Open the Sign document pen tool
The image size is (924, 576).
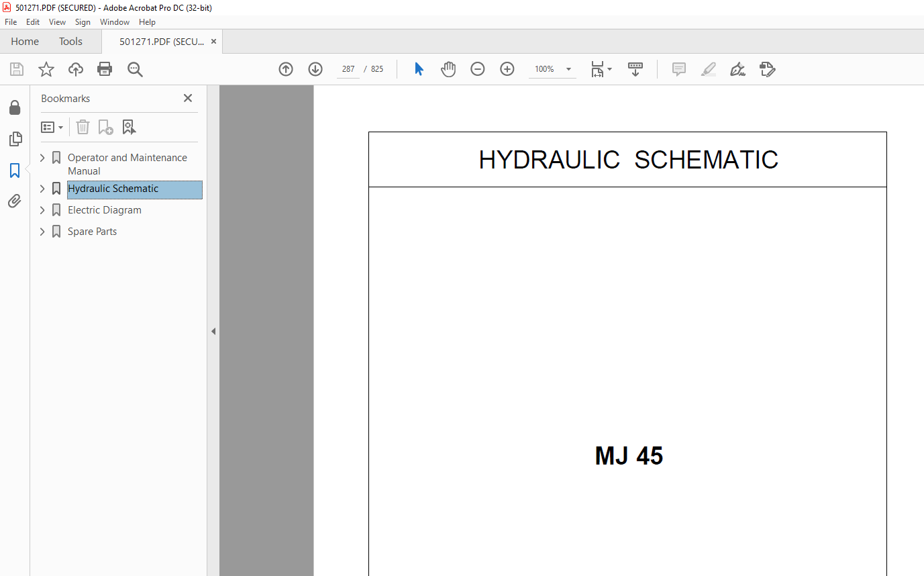[738, 69]
